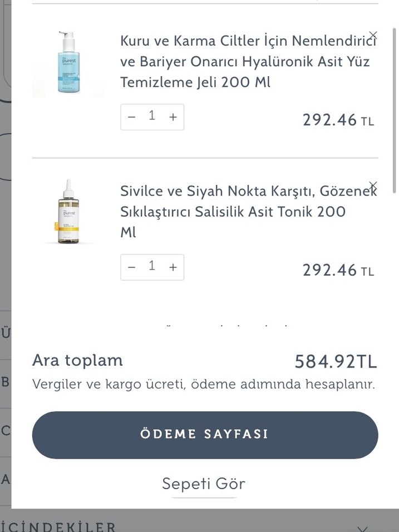
Task: Click the 292.46 TL price of the tonic
Action: [337, 270]
